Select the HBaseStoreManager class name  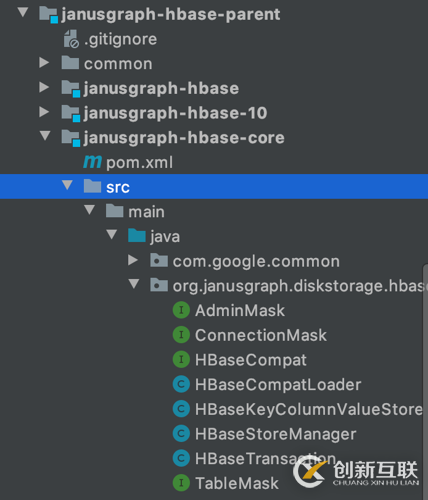(x=276, y=434)
